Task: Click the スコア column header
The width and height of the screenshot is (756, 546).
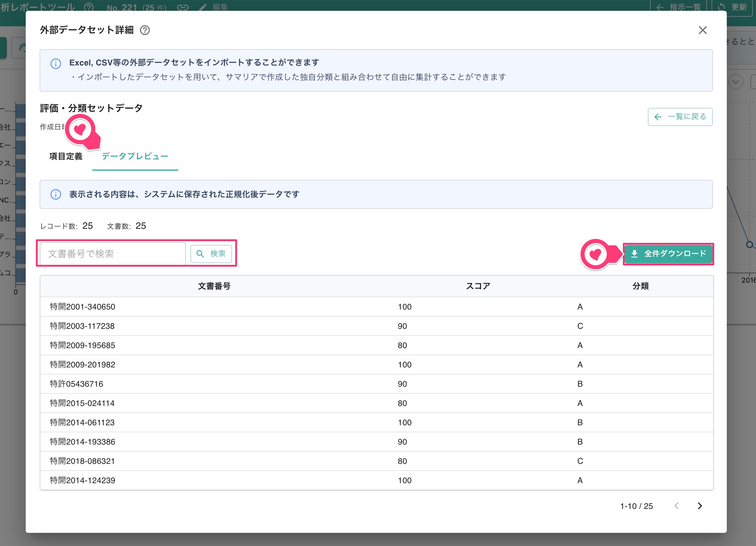Action: pos(478,286)
